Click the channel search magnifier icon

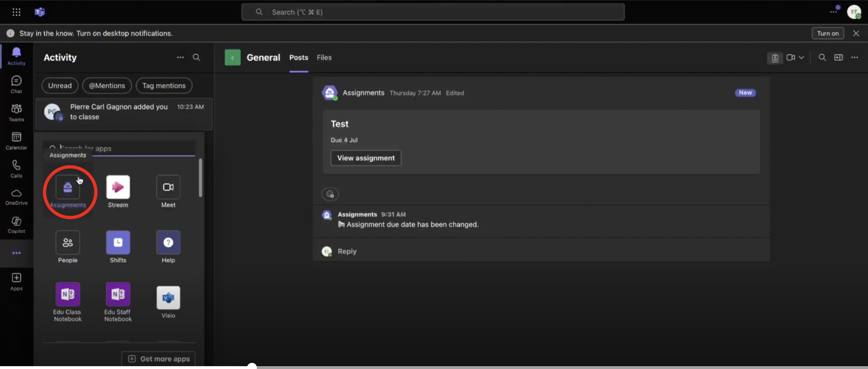tap(822, 57)
